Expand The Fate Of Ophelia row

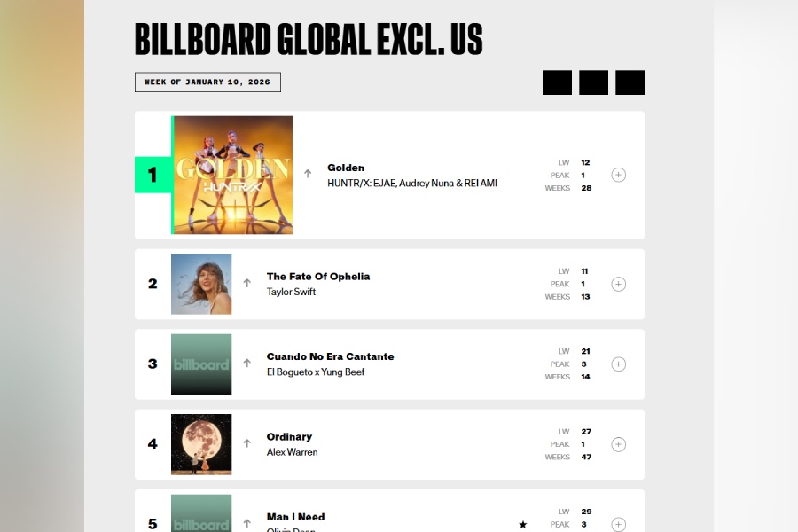(619, 284)
